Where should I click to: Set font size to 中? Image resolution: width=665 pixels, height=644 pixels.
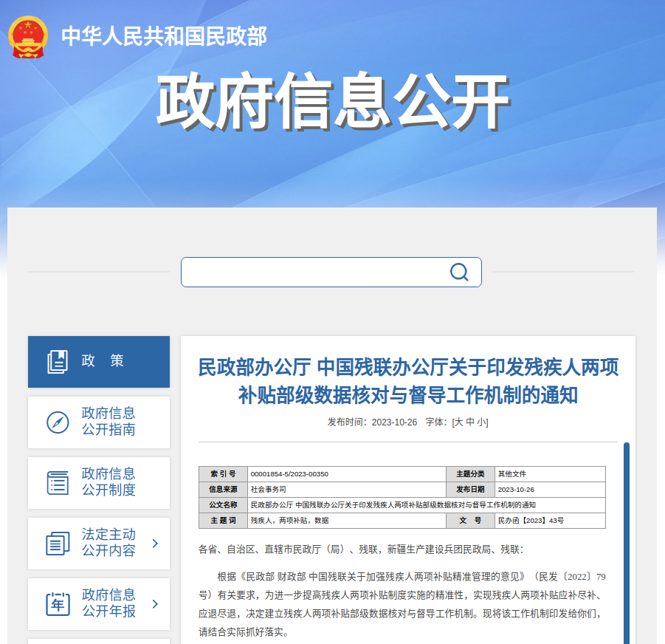coord(470,422)
